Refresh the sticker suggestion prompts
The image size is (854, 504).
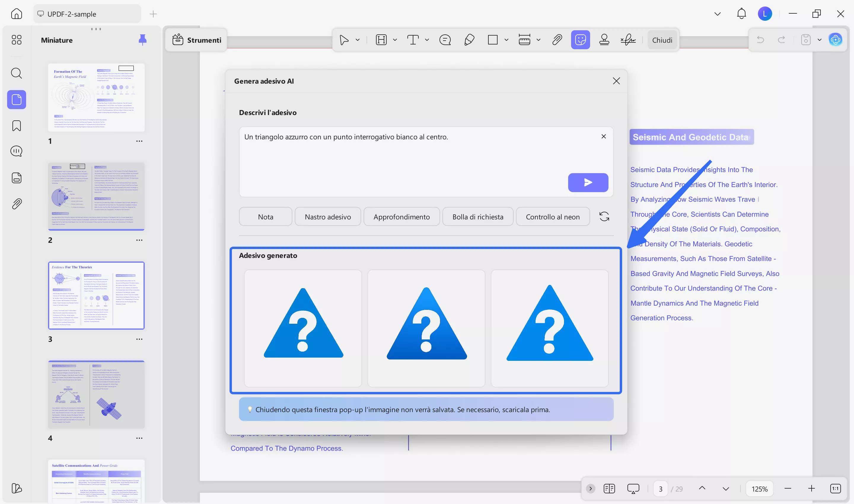point(604,217)
